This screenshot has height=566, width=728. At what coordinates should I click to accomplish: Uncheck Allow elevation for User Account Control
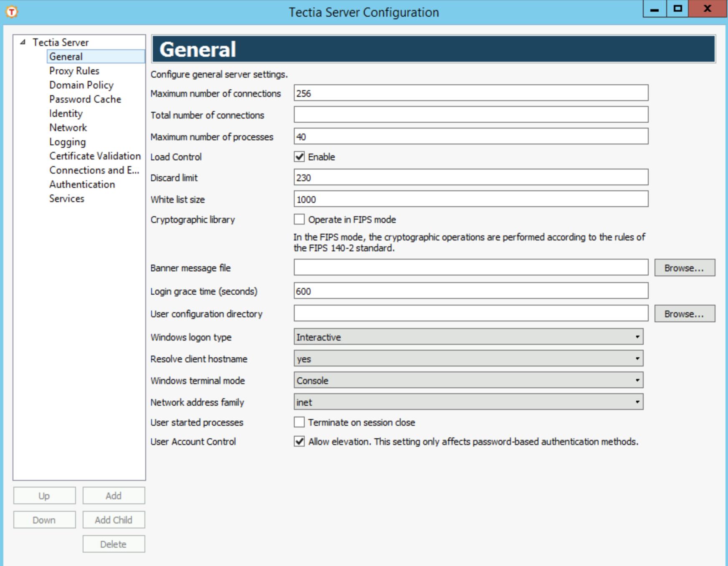(299, 442)
